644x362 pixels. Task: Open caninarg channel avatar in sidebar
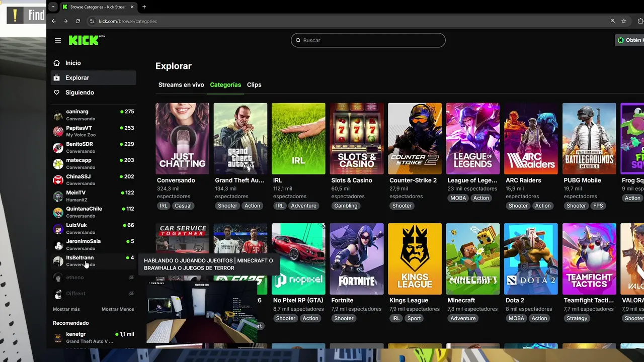point(58,115)
